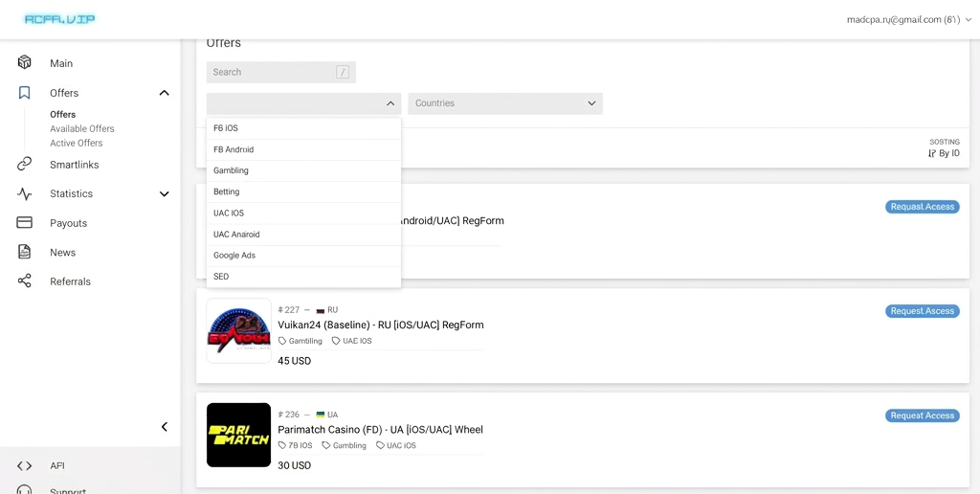Open Referrals page
Viewport: 980px width, 494px height.
coord(70,281)
